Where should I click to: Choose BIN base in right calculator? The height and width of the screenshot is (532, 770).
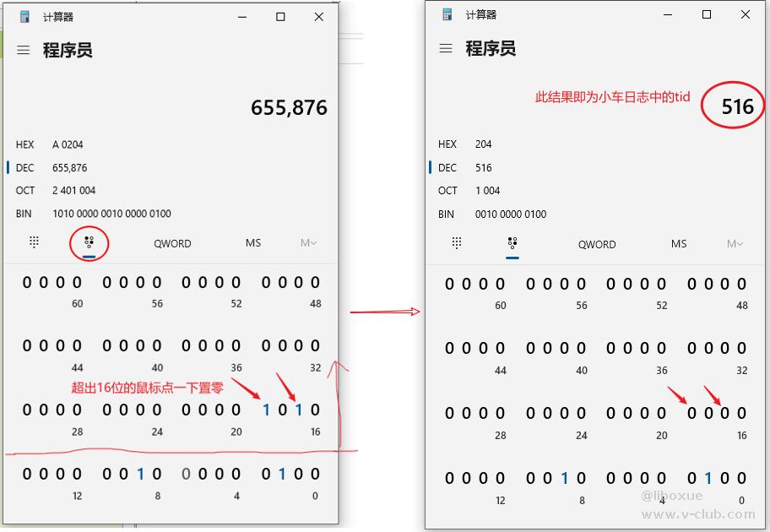pos(447,214)
